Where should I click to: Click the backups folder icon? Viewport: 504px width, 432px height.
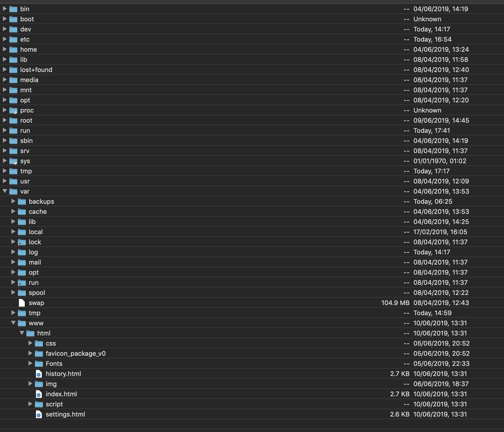pyautogui.click(x=22, y=202)
